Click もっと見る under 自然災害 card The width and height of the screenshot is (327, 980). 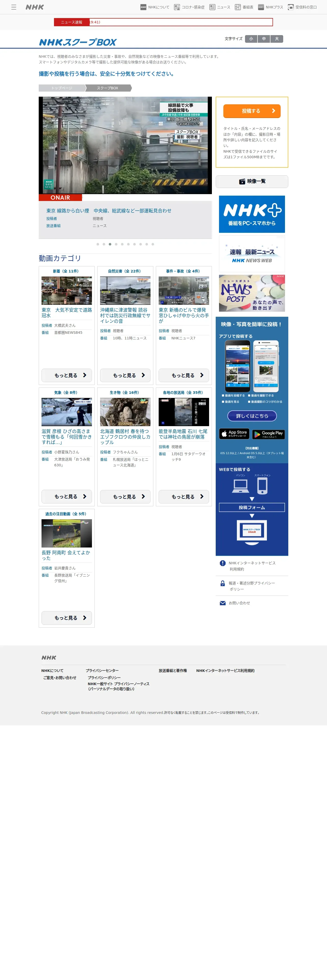coord(125,376)
